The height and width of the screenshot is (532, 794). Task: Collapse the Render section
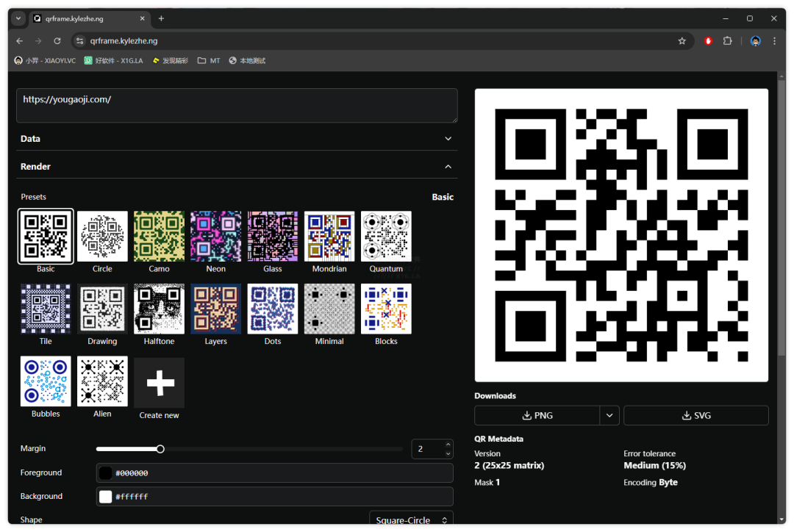tap(448, 167)
